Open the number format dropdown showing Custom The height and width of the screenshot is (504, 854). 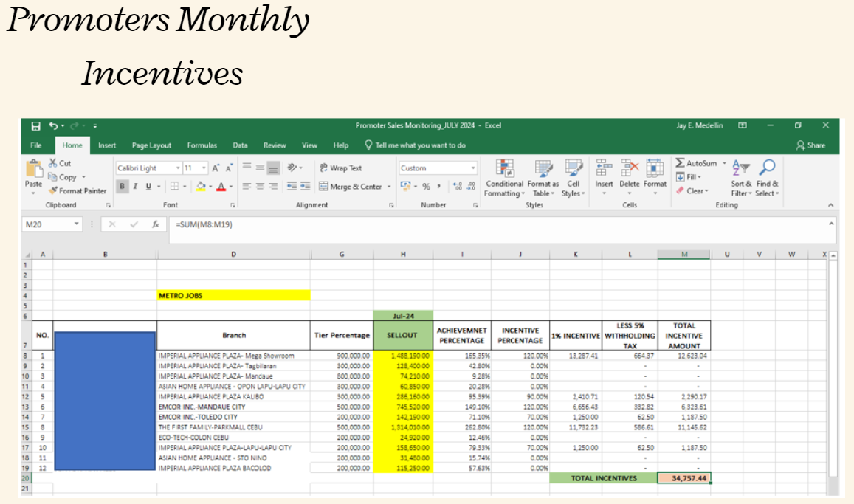(x=472, y=168)
